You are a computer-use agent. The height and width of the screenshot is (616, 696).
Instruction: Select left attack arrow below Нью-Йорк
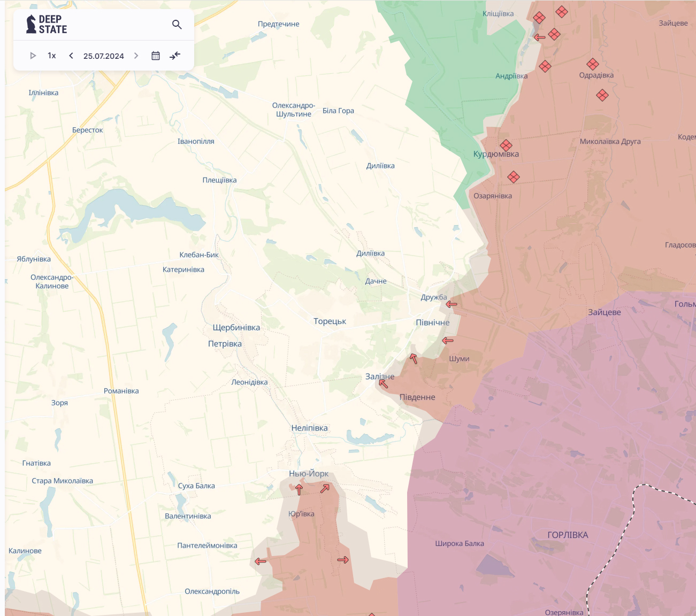tap(299, 489)
